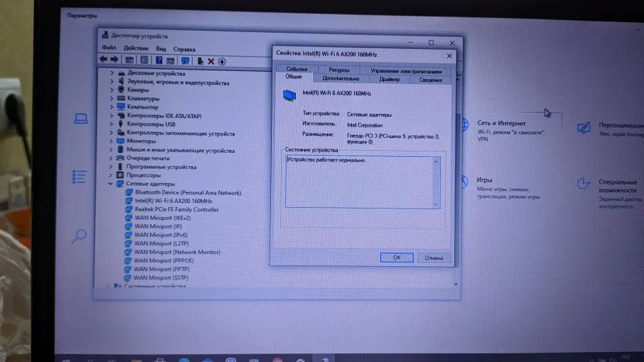Select WAN Miniport (IPv6)
Image resolution: width=644 pixels, height=362 pixels.
161,235
